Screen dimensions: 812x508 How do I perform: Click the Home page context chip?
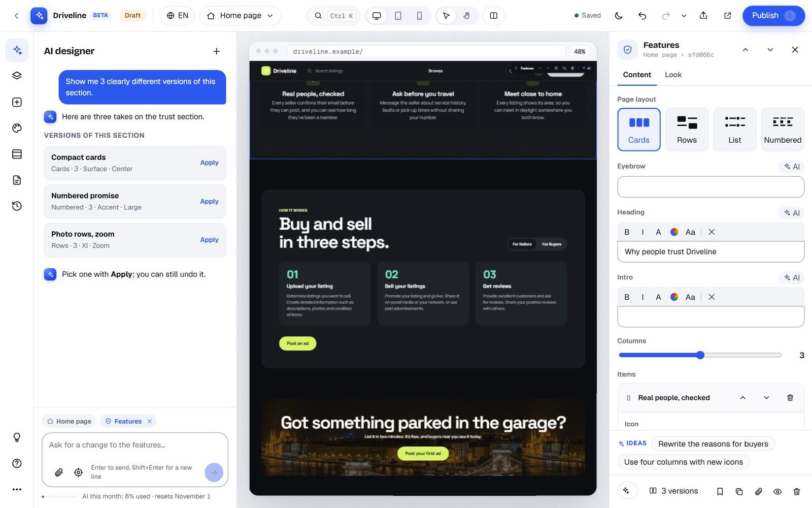(x=69, y=421)
